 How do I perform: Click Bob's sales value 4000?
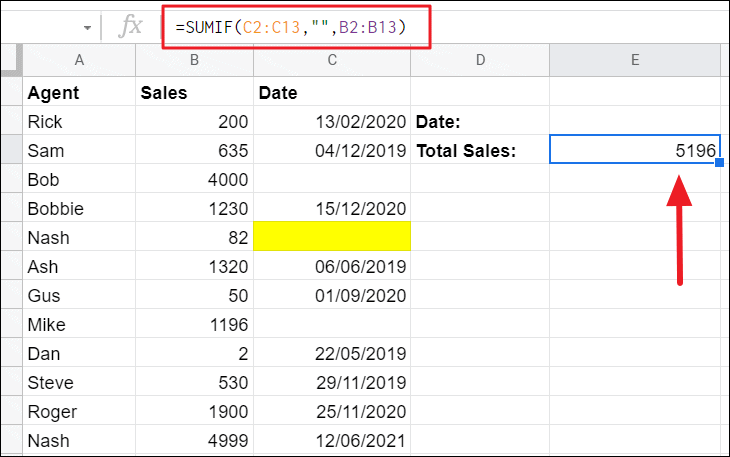coord(194,180)
